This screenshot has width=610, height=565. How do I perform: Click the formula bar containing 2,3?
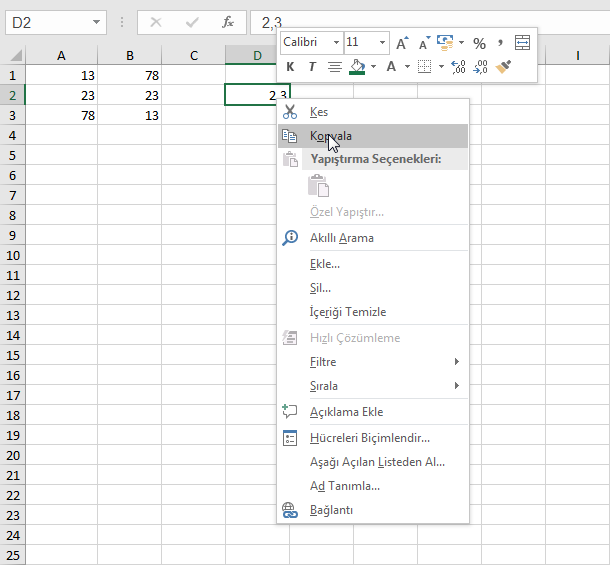click(x=430, y=23)
